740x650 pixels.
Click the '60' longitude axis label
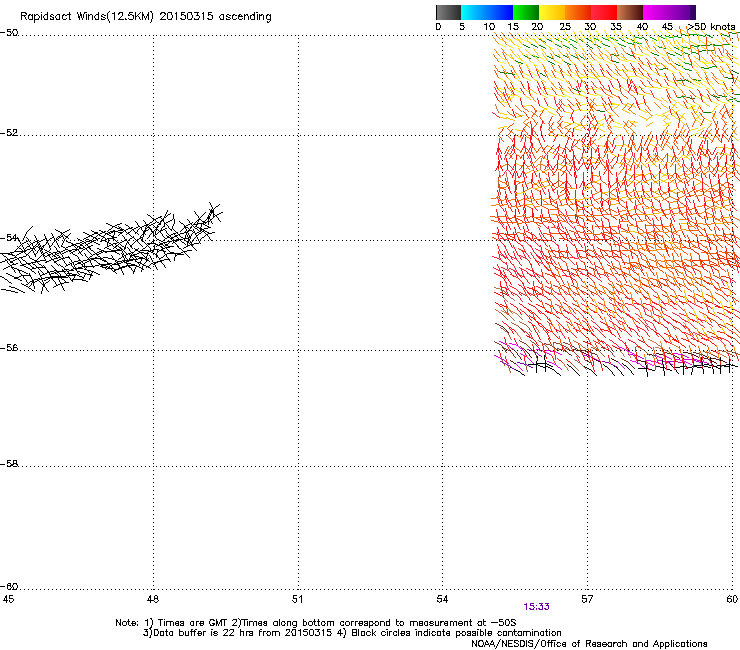click(x=732, y=599)
